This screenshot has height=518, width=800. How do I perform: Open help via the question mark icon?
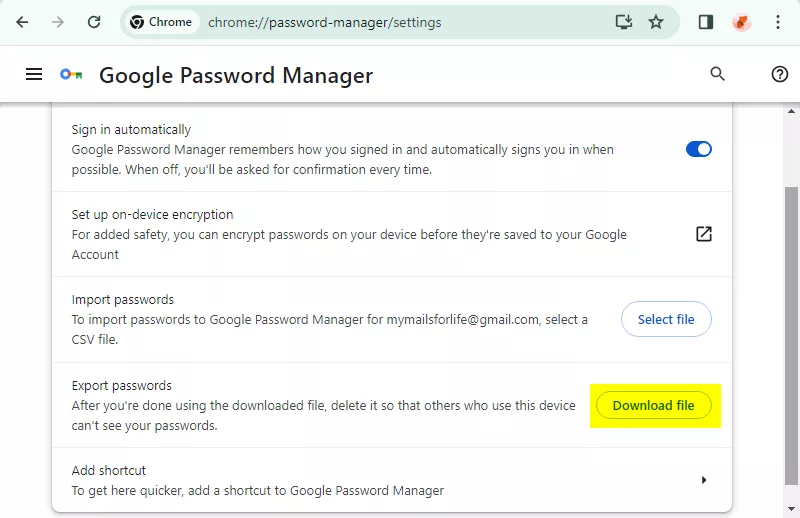click(x=779, y=74)
